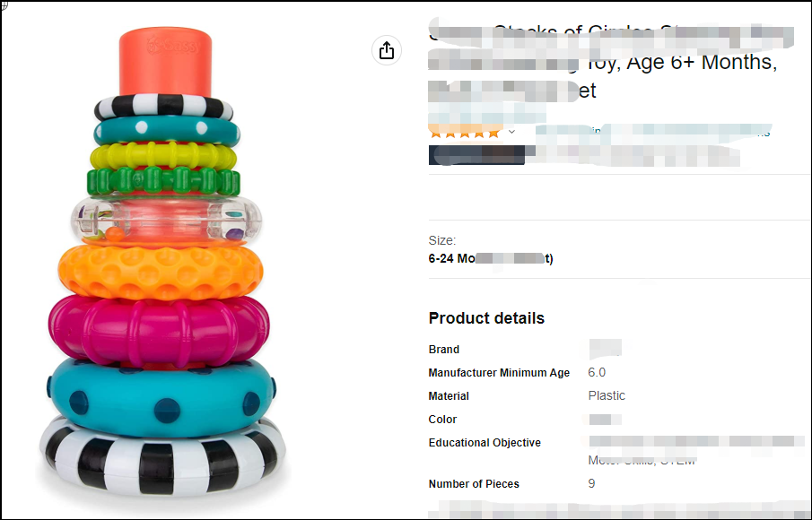Image resolution: width=812 pixels, height=520 pixels.
Task: Click the pink ribbed ring in image
Action: pyautogui.click(x=159, y=327)
